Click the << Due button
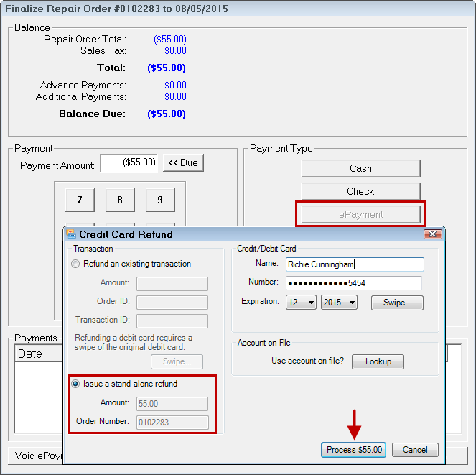This screenshot has height=475, width=476. coord(183,163)
